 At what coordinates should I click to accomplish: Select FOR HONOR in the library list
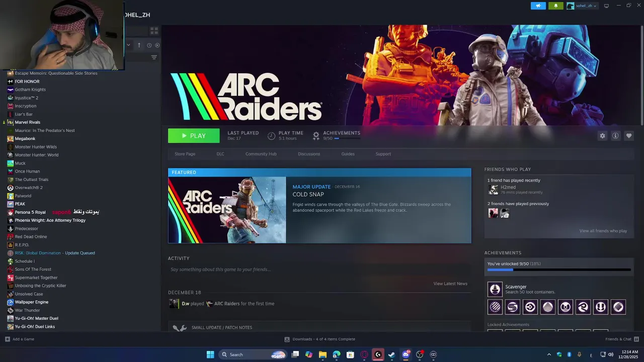coord(27,81)
